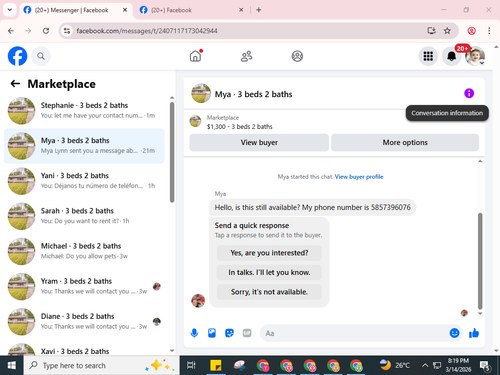The width and height of the screenshot is (500, 375).
Task: Click the chat messages scrollbar
Action: [x=480, y=261]
